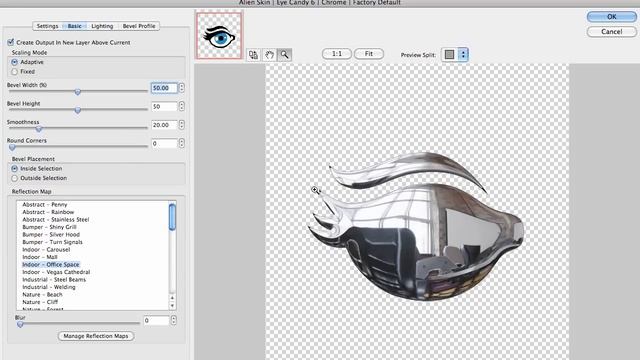This screenshot has height=360, width=640.
Task: Select the Zoom magnifier tool
Action: point(284,55)
